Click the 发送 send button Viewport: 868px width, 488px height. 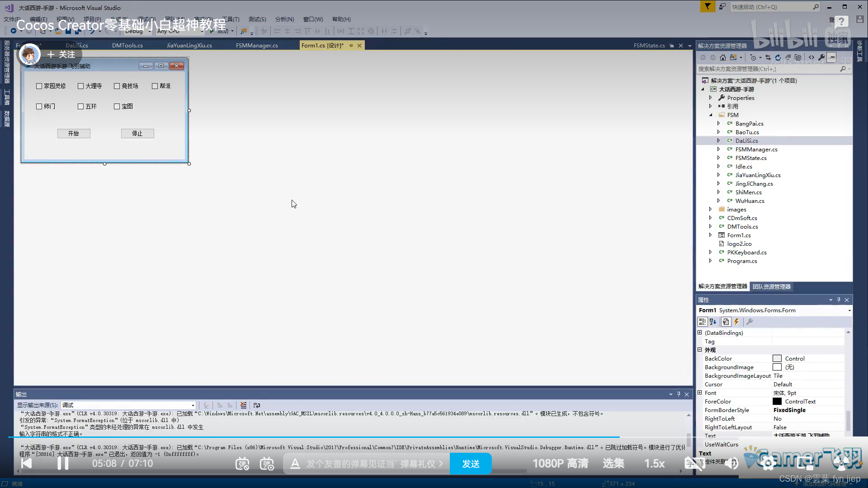click(x=471, y=464)
